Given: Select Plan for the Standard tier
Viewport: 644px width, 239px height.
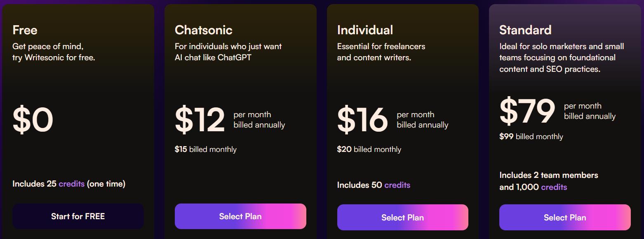Looking at the screenshot, I should 565,218.
